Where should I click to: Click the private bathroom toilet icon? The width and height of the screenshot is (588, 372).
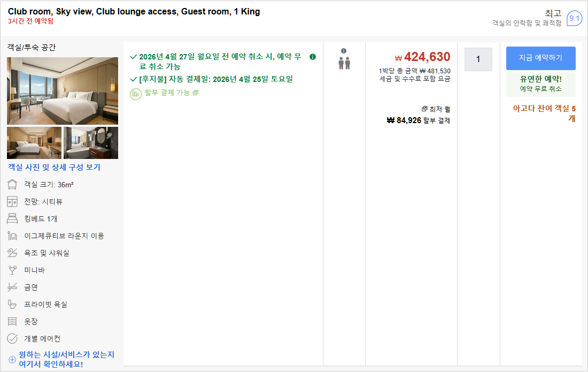tap(12, 305)
